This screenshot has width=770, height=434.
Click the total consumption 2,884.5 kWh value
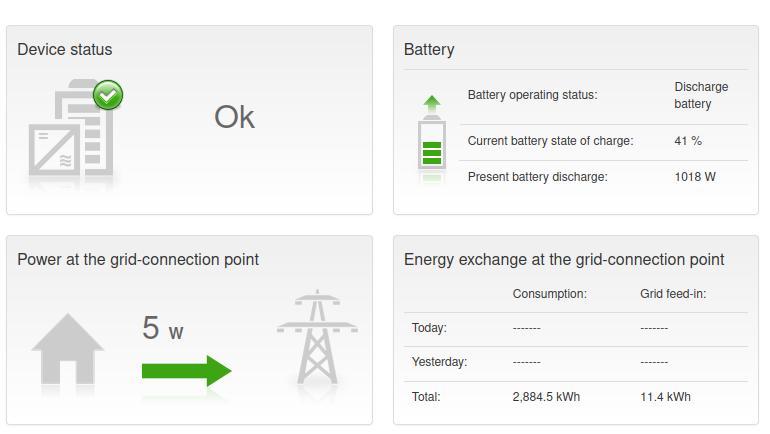[546, 397]
